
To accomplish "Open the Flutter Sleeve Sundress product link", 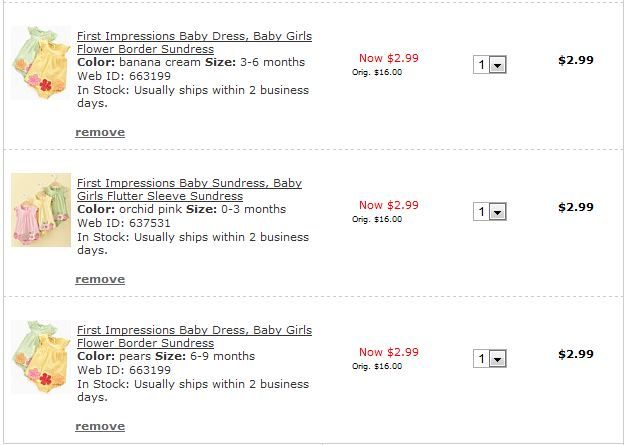I will click(189, 190).
